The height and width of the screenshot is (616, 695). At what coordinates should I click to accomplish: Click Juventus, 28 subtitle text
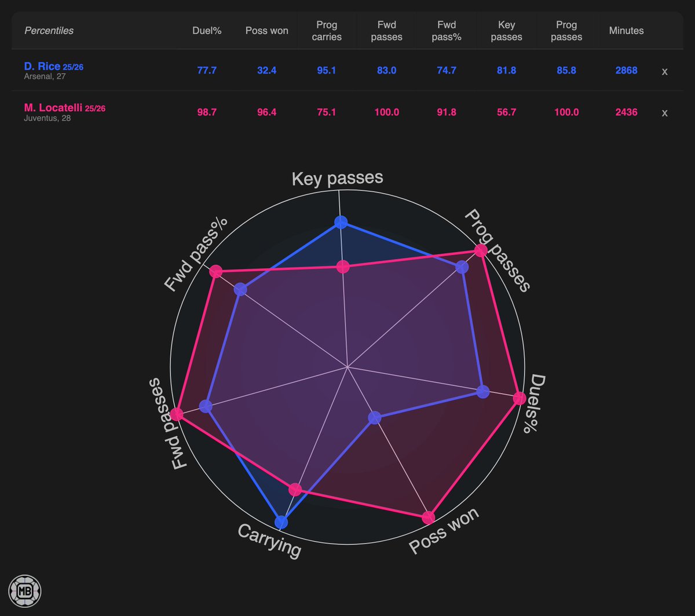47,118
